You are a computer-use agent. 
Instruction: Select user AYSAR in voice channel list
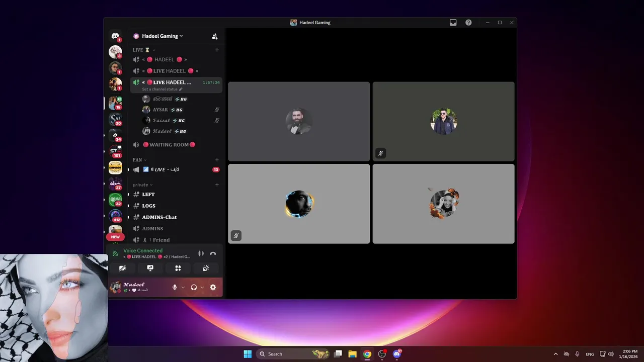point(181,110)
